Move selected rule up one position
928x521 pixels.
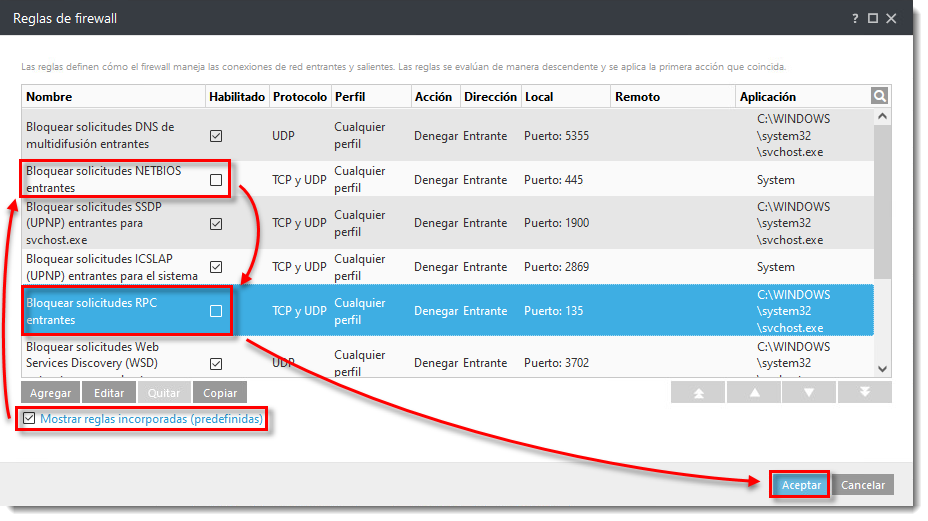(753, 393)
